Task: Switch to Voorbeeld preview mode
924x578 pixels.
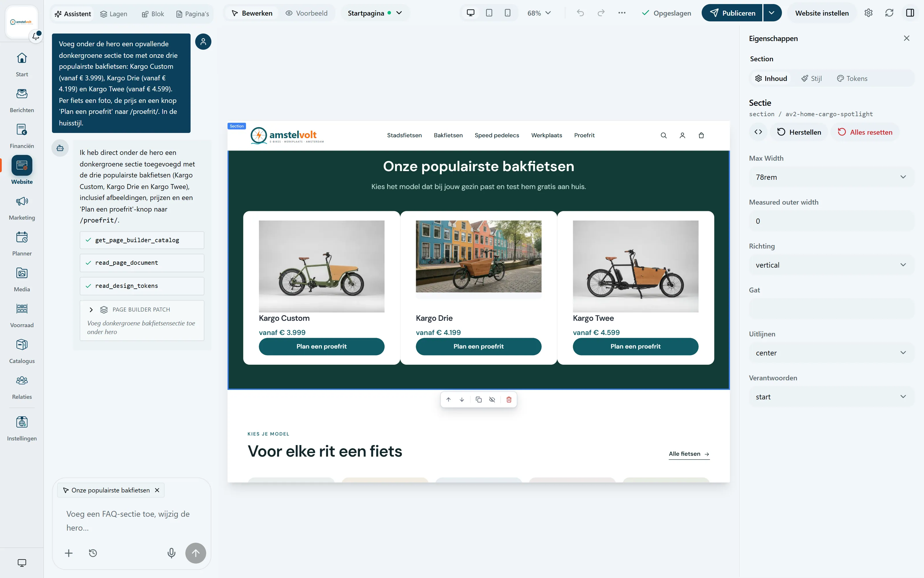Action: point(307,13)
